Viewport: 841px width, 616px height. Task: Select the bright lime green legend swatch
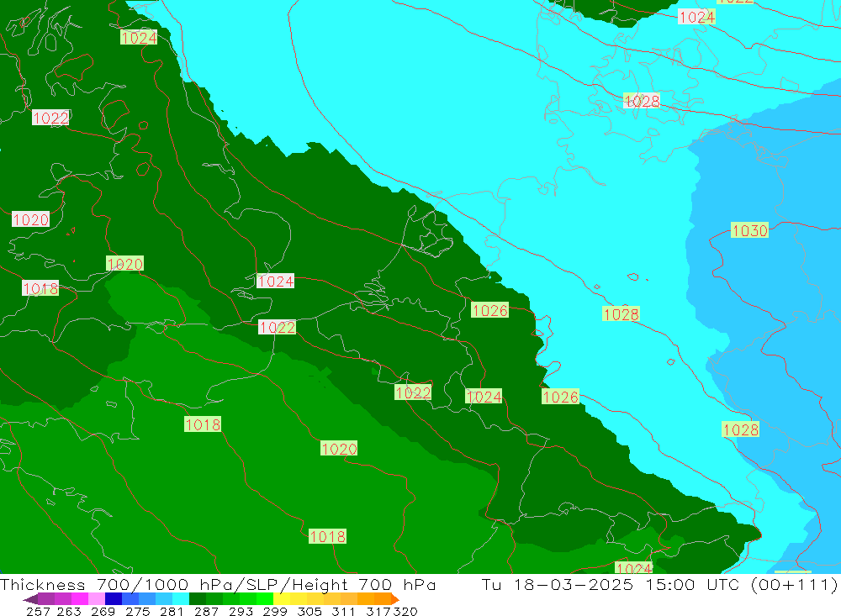coord(265,599)
